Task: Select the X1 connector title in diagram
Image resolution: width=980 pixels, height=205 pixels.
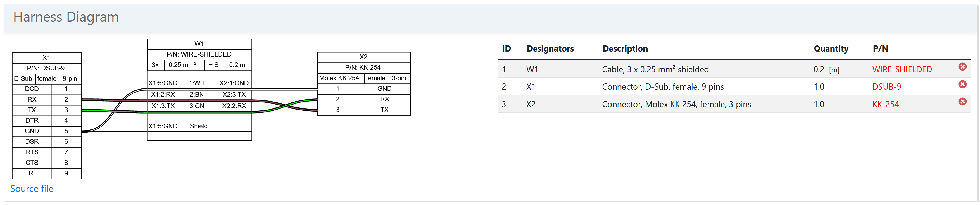Action: [46, 57]
